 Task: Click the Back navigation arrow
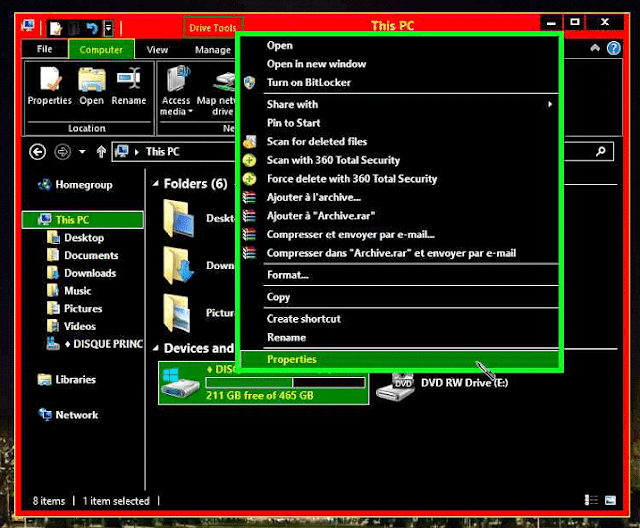pos(38,152)
